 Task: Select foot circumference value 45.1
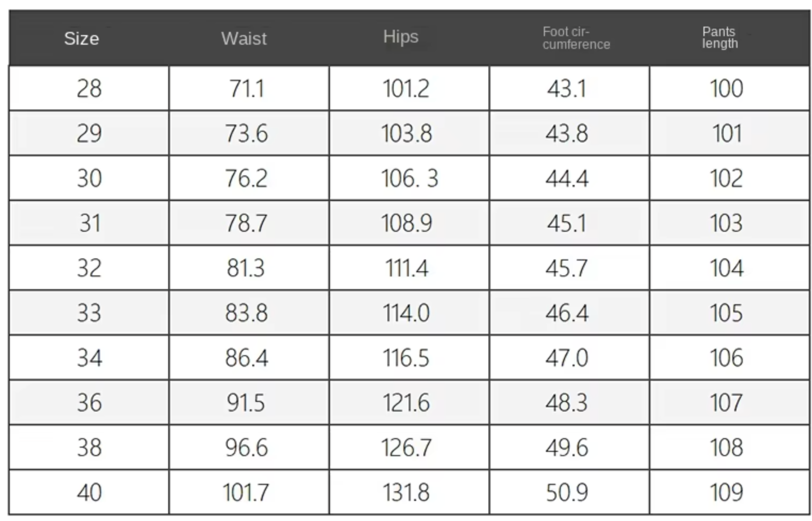click(567, 223)
